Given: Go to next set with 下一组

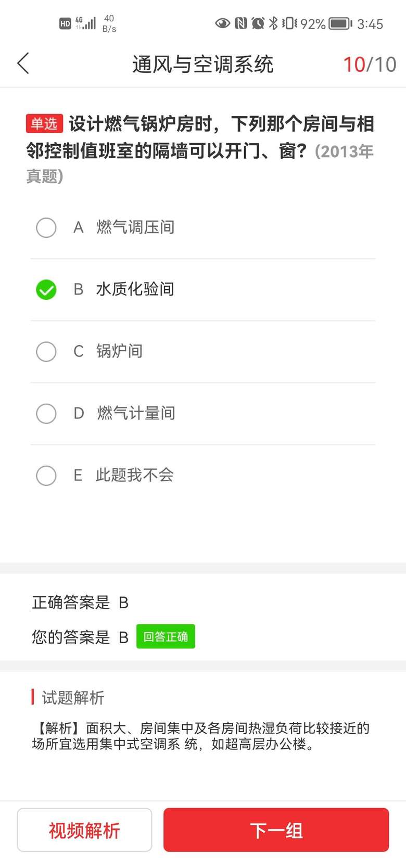Looking at the screenshot, I should 276,830.
